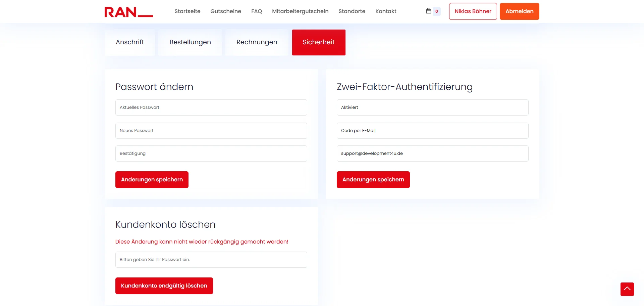644x306 pixels.
Task: Click the two-factor email address field
Action: (432, 154)
